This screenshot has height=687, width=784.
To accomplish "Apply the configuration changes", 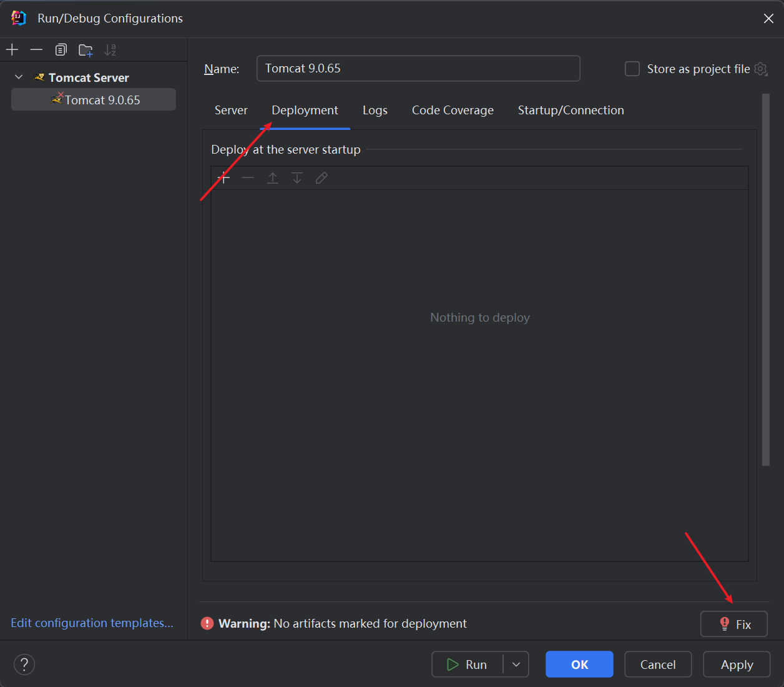I will point(737,665).
